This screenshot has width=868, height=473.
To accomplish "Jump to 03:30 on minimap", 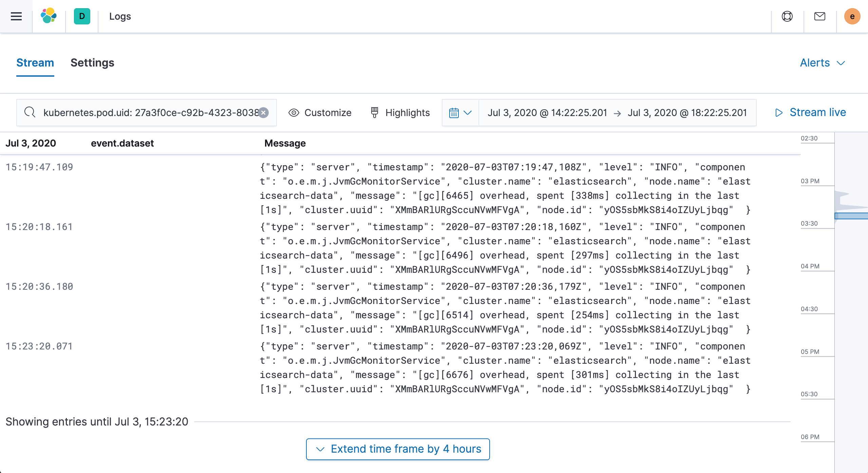I will [x=809, y=223].
